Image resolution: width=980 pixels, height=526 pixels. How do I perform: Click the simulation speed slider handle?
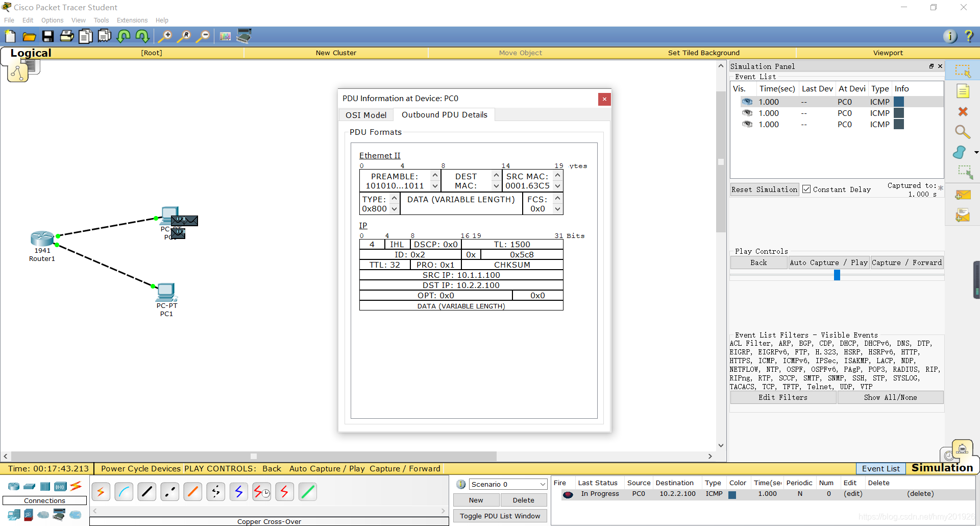tap(837, 275)
